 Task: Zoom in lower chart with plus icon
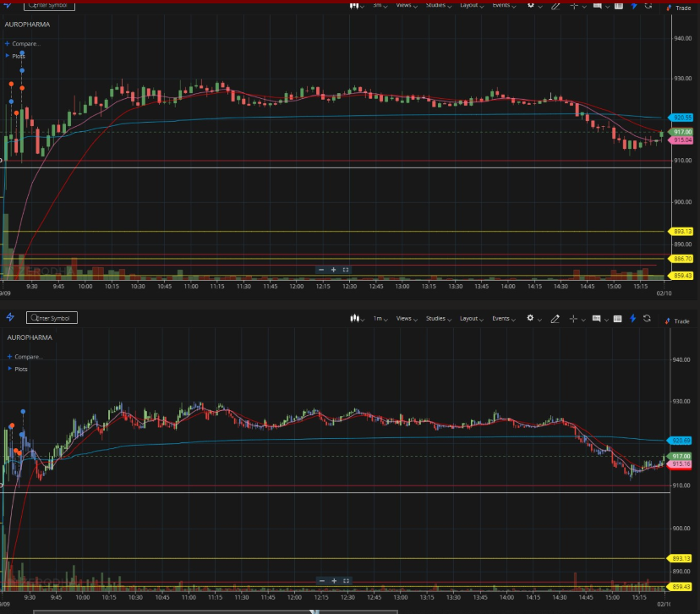pyautogui.click(x=334, y=581)
